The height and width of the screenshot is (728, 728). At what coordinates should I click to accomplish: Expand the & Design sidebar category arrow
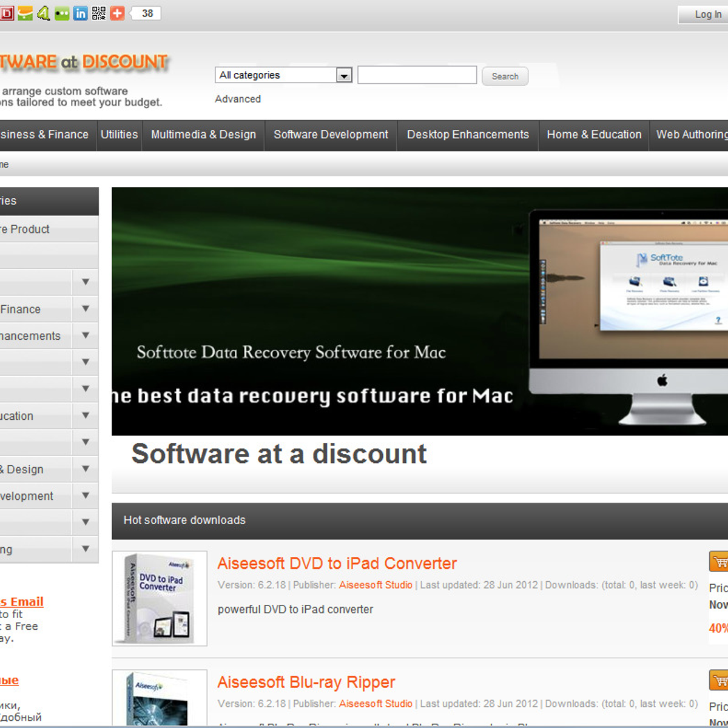coord(86,469)
